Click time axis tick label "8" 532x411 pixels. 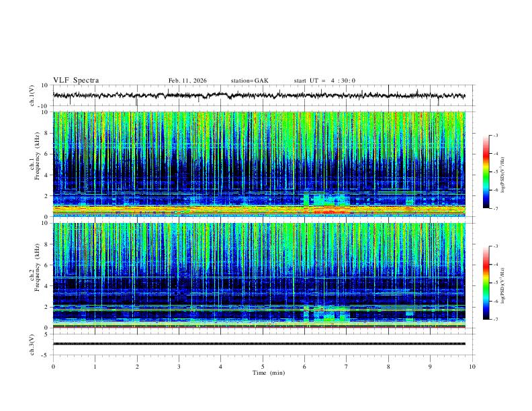tap(388, 367)
